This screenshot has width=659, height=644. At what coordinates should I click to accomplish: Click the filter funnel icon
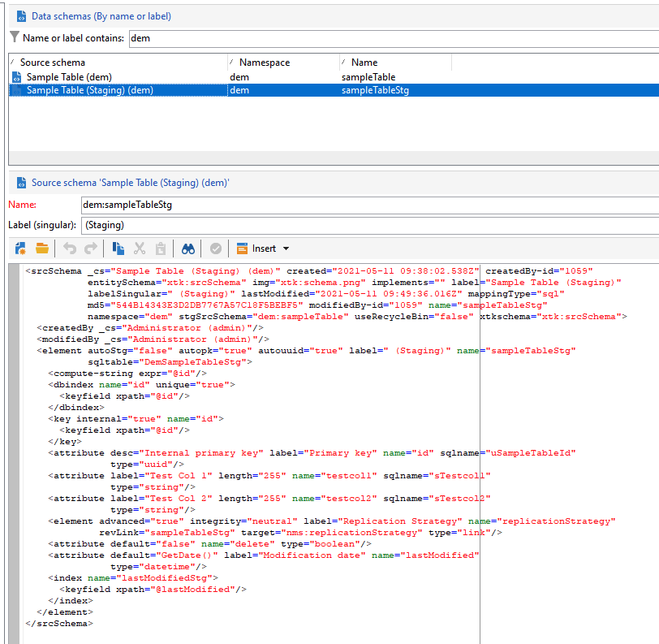click(15, 37)
